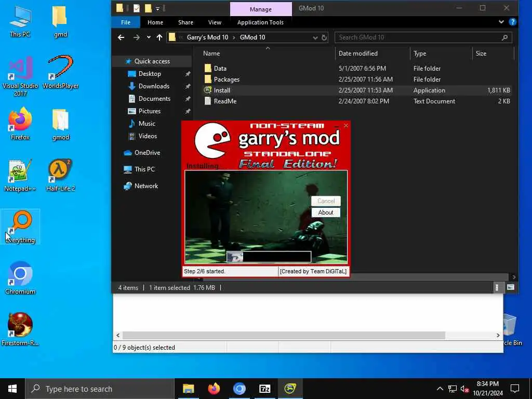
Task: Open Firefox desktop shortcut
Action: (x=20, y=124)
